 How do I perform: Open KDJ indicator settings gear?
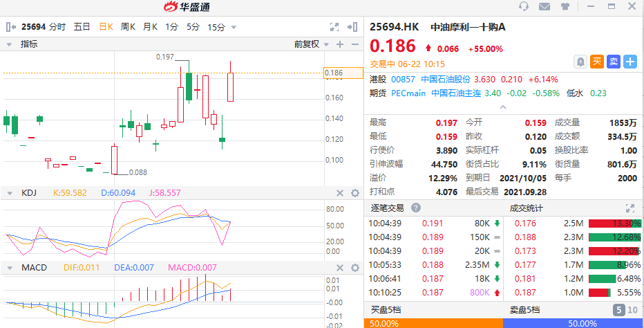pos(355,193)
